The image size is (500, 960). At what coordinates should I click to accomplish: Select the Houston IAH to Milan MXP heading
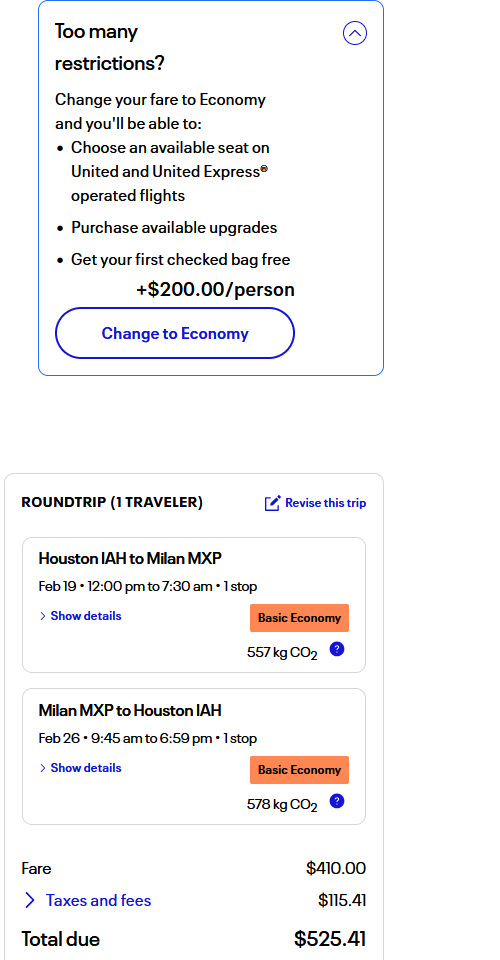[130, 558]
